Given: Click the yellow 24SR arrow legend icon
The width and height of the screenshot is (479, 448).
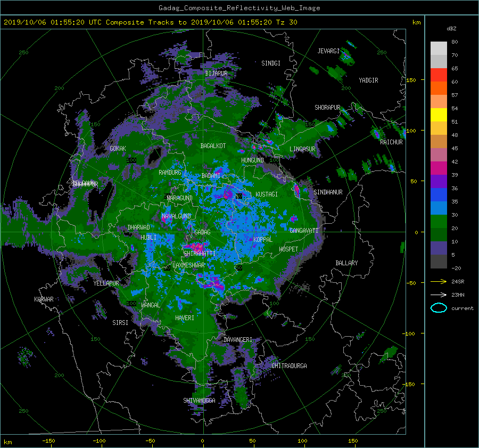Looking at the screenshot, I should pos(439,281).
